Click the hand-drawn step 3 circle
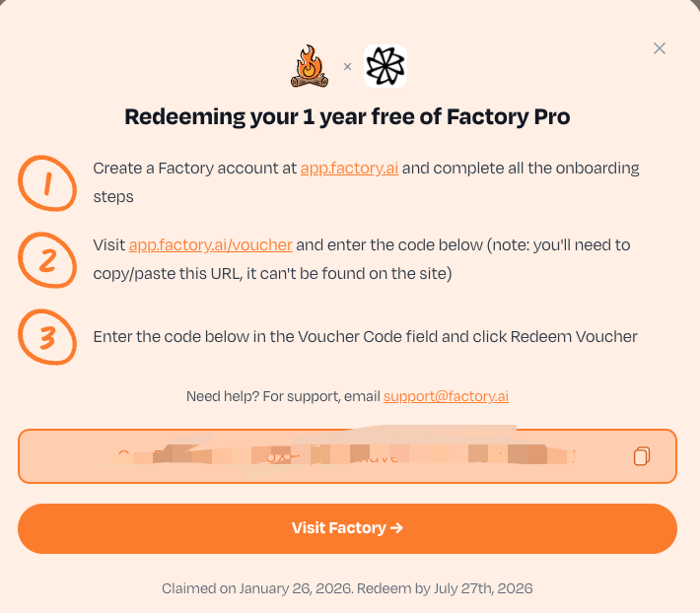 pos(45,336)
